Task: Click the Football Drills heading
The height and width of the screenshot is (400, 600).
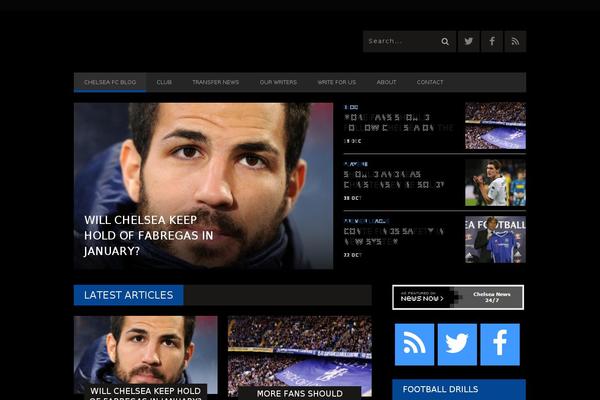Action: (440, 389)
